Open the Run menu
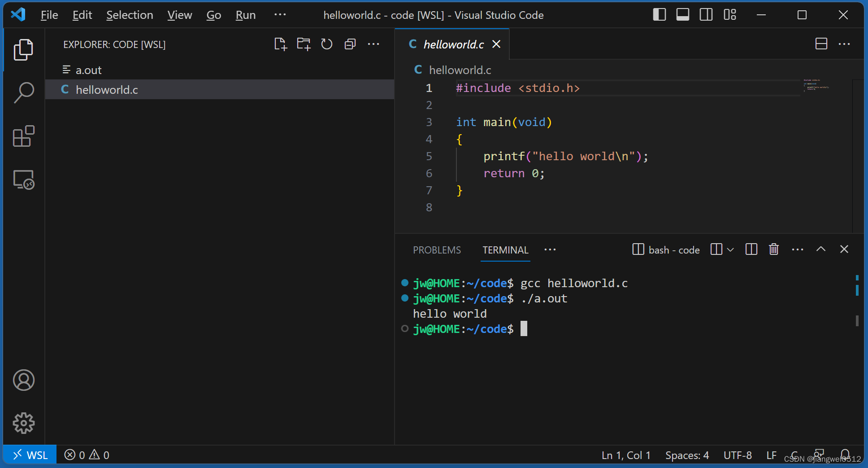The width and height of the screenshot is (868, 468). tap(246, 15)
